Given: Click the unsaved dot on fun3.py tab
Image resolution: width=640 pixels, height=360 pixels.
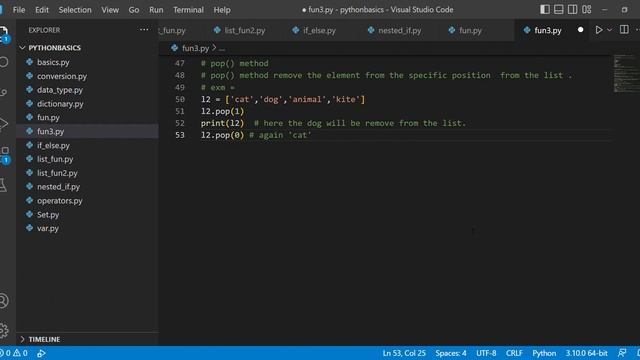Looking at the screenshot, I should tap(580, 30).
